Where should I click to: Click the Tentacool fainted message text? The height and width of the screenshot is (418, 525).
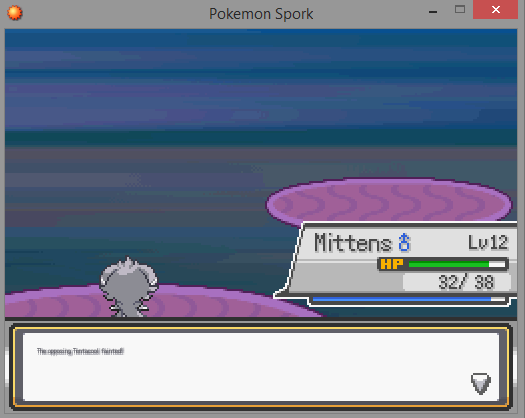tap(80, 351)
